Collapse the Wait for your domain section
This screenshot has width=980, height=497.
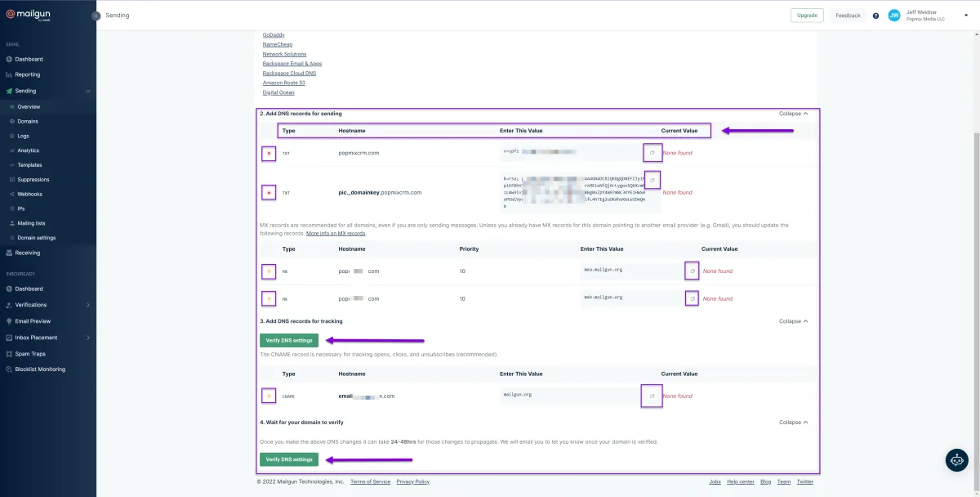[x=793, y=423]
